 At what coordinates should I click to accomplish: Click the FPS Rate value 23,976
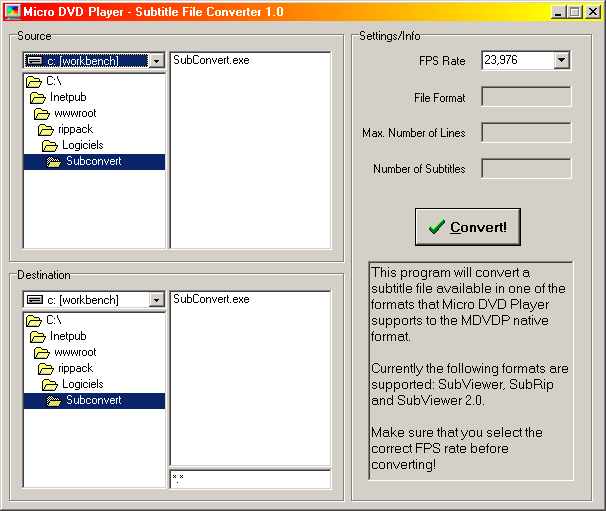click(501, 60)
